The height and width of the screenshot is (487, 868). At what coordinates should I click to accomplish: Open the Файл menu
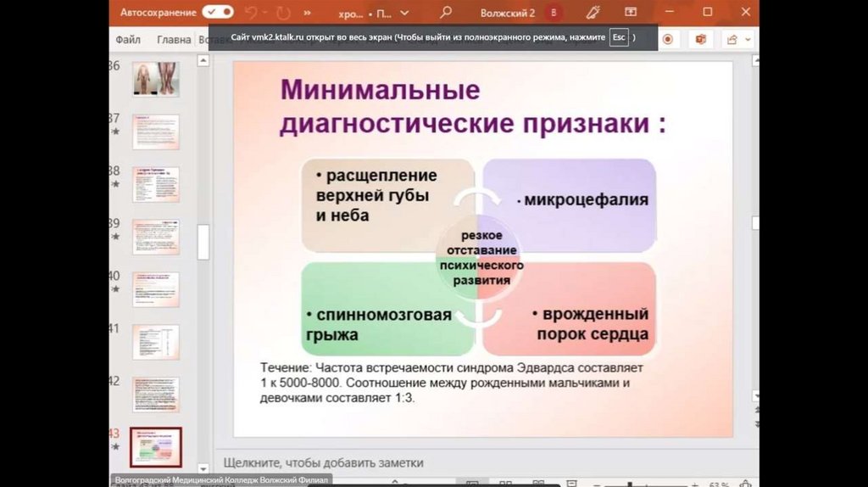pyautogui.click(x=128, y=39)
